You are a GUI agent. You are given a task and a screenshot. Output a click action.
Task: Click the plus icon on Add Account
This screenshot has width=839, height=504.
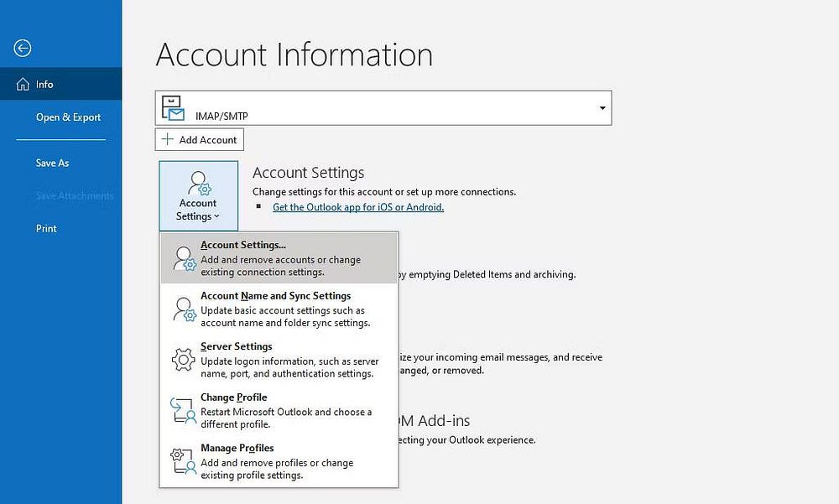[168, 140]
